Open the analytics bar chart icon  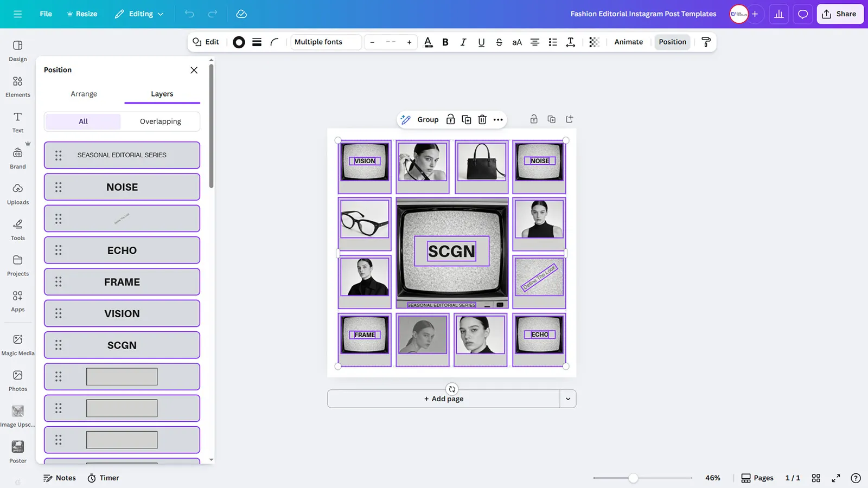tap(778, 14)
